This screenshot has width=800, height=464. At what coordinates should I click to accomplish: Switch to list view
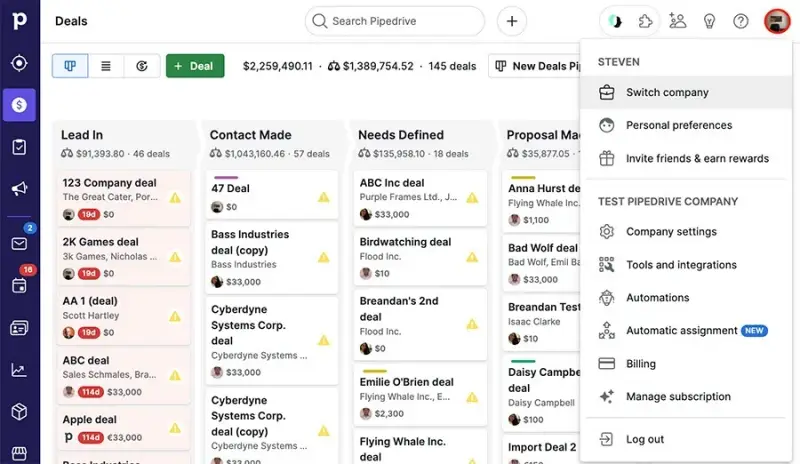click(x=106, y=66)
